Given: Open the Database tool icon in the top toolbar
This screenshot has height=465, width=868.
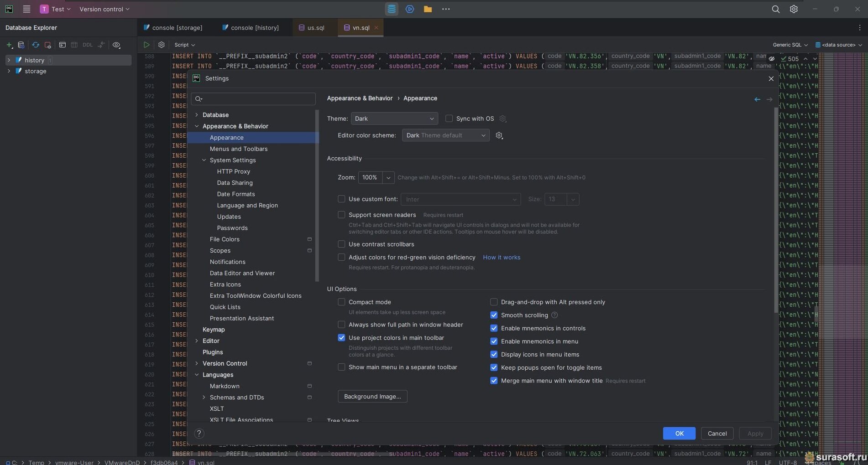Looking at the screenshot, I should [391, 9].
